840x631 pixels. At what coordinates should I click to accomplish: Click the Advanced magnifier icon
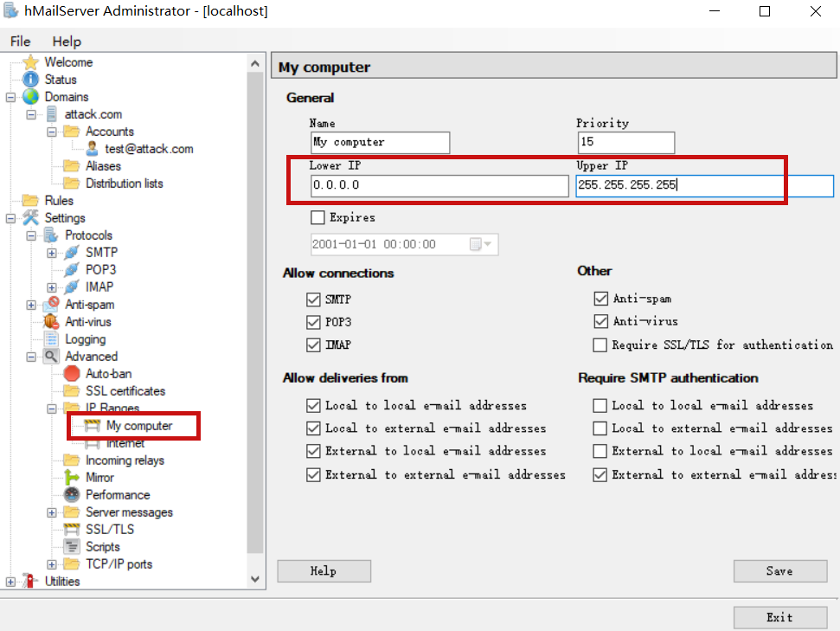click(51, 356)
